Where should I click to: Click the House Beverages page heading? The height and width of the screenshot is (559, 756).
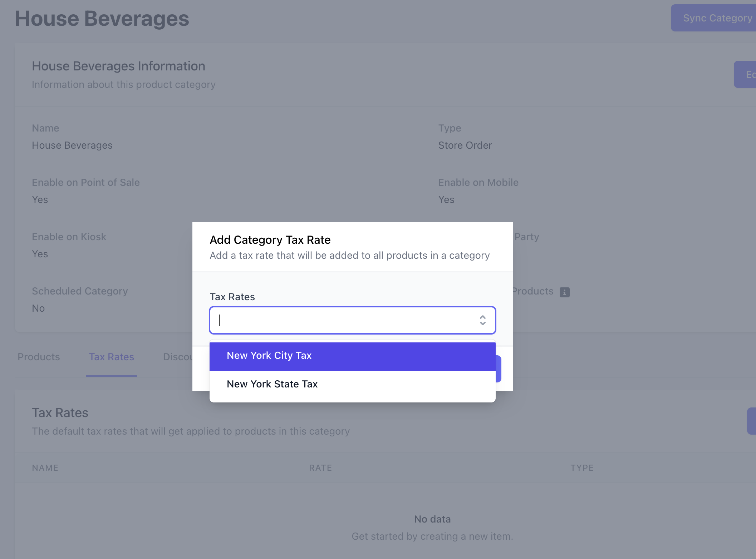[x=102, y=19]
